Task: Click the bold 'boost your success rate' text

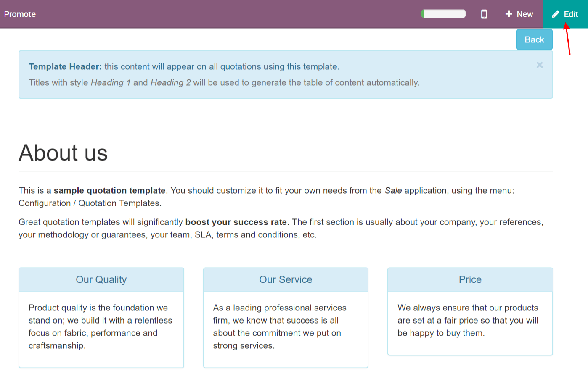Action: 236,222
